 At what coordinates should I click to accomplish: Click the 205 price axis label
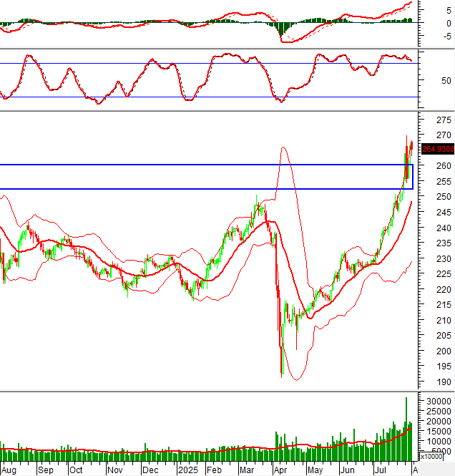(x=444, y=336)
